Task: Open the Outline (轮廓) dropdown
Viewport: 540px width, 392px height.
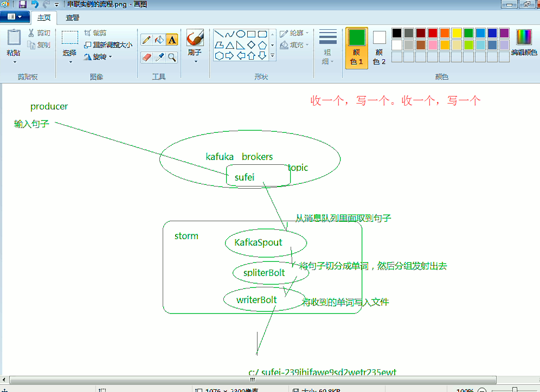Action: (294, 33)
